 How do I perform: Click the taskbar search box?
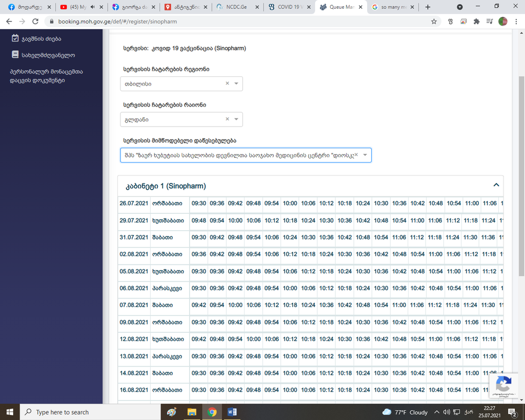click(90, 412)
